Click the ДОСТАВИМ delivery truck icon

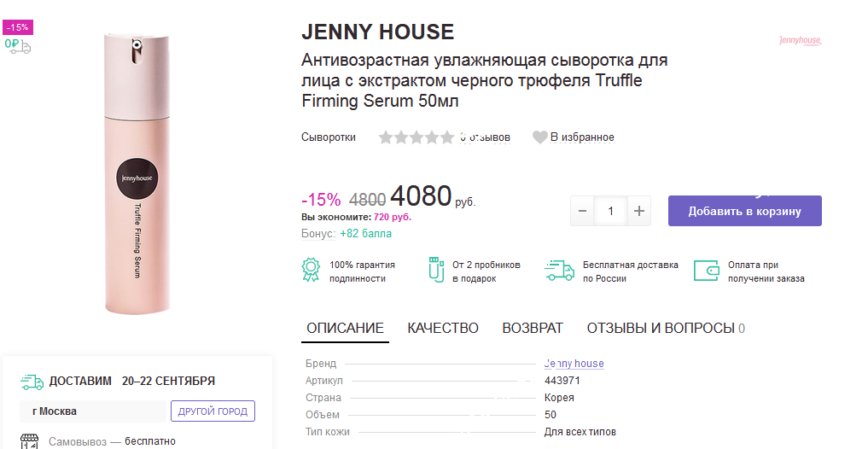32,382
